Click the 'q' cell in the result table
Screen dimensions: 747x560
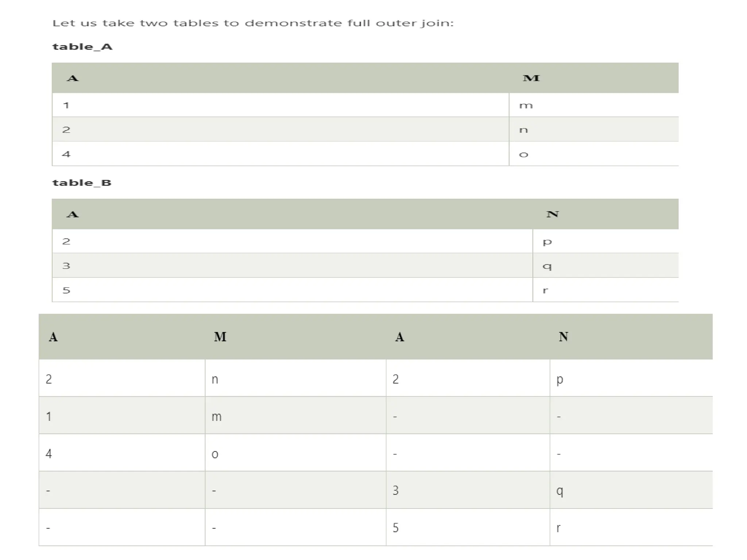(x=631, y=490)
